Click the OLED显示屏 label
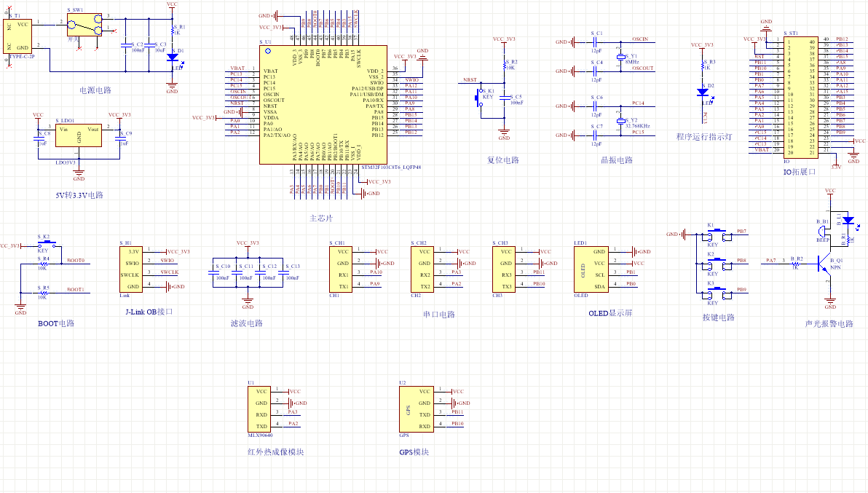868x493 pixels. point(610,313)
